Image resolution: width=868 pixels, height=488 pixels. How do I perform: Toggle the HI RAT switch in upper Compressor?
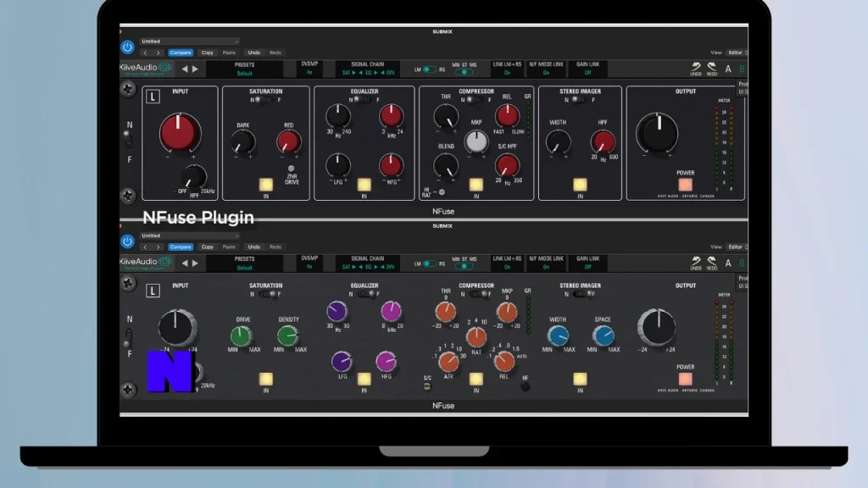click(441, 192)
